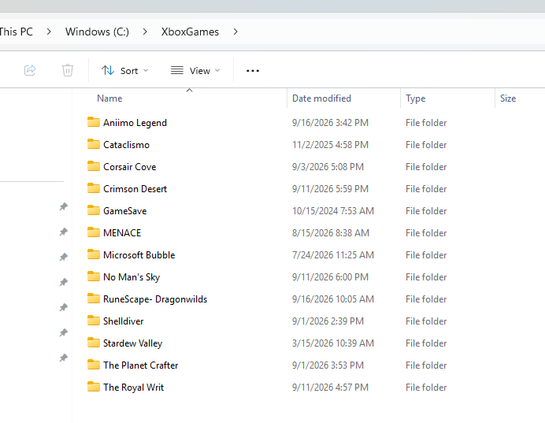
Task: Select the Cataclismo folder icon
Action: tap(93, 144)
